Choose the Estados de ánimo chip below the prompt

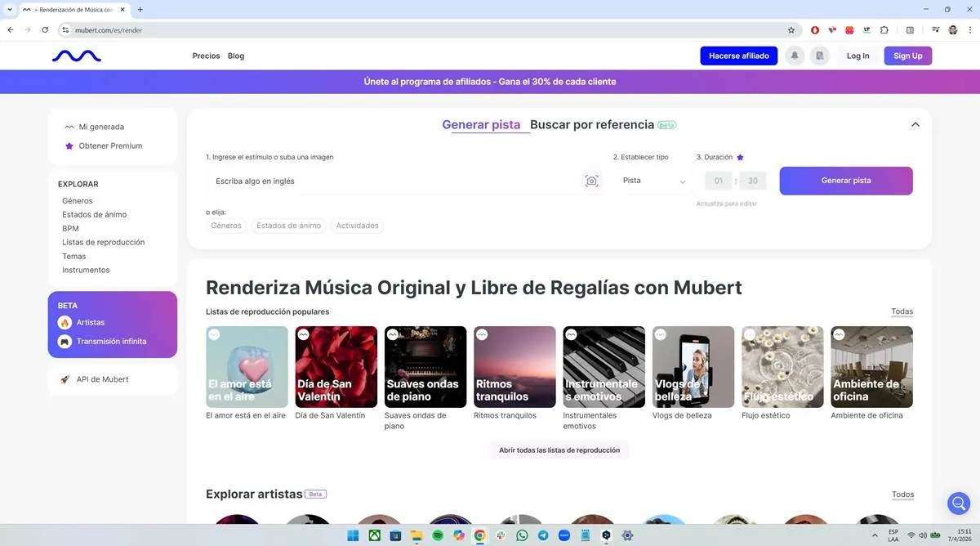pyautogui.click(x=288, y=226)
